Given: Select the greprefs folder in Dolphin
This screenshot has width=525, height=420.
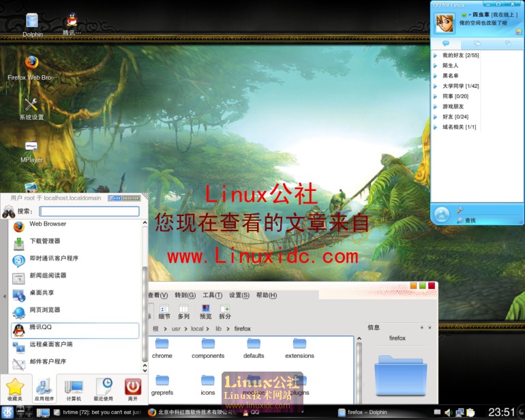Looking at the screenshot, I should point(162,385).
